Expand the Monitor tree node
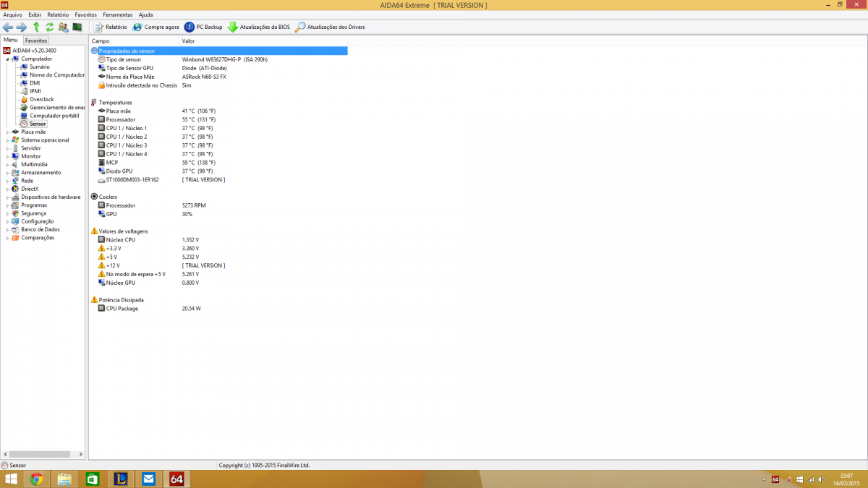868x488 pixels. (x=7, y=156)
